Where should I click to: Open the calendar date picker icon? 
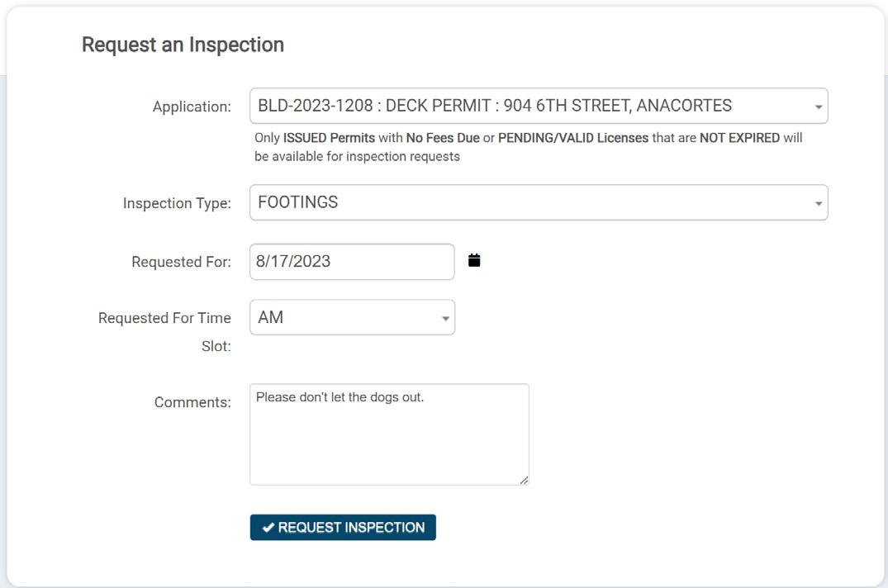coord(474,261)
